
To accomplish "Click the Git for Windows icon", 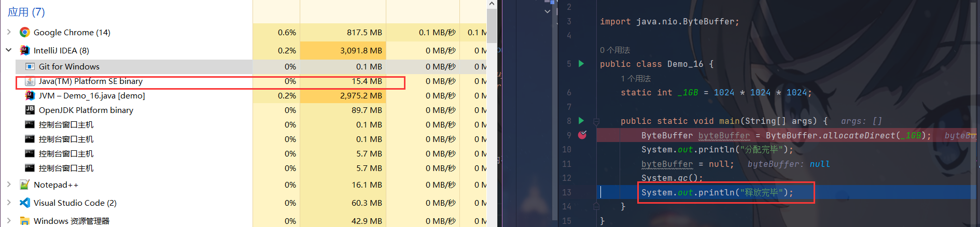I will (30, 66).
